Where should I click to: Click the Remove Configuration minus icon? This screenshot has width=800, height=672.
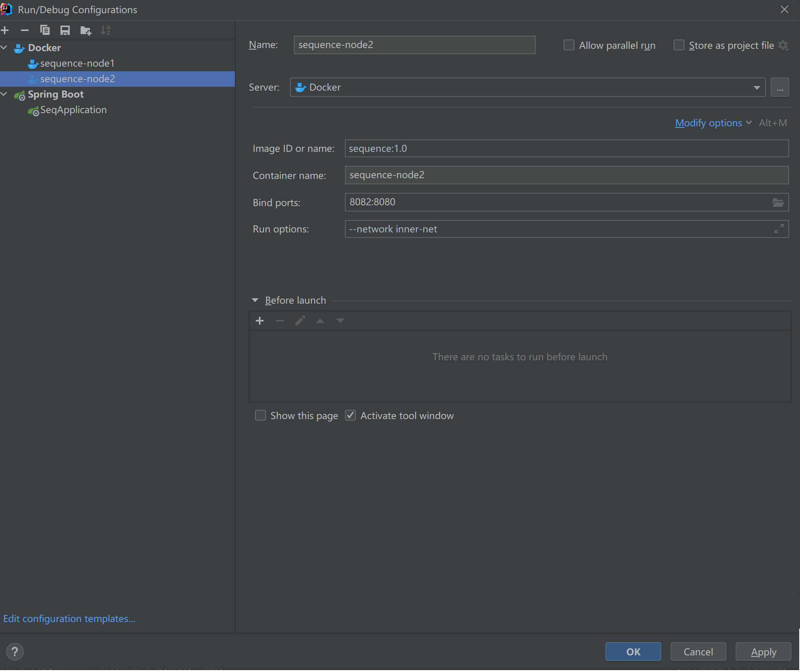click(25, 30)
